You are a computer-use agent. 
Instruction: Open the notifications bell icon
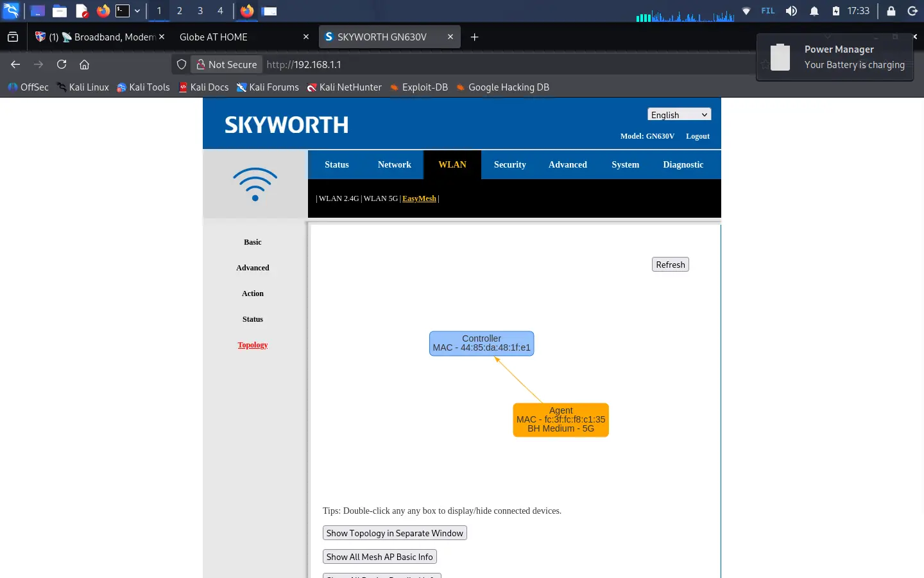point(814,11)
